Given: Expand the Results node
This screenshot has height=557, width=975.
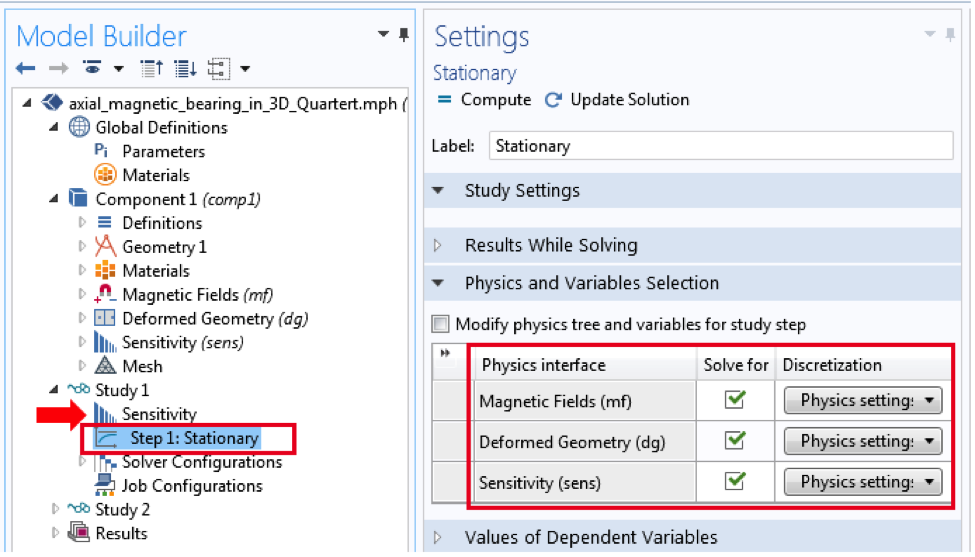Looking at the screenshot, I should click(x=55, y=532).
